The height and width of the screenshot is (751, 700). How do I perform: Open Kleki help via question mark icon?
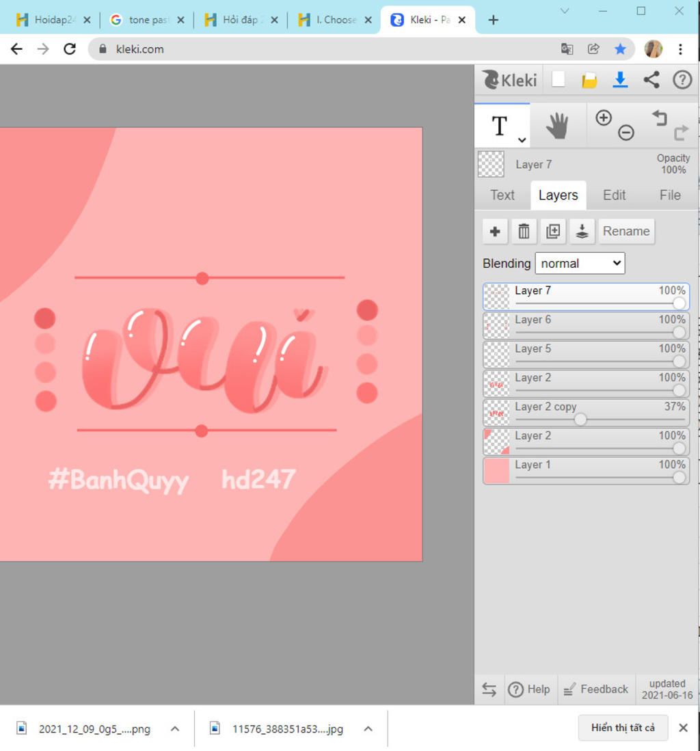click(682, 79)
